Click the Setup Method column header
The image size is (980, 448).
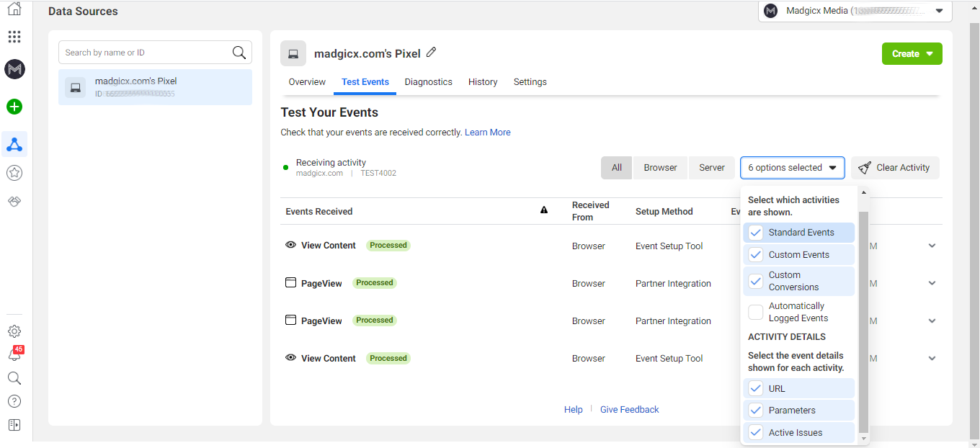point(664,212)
